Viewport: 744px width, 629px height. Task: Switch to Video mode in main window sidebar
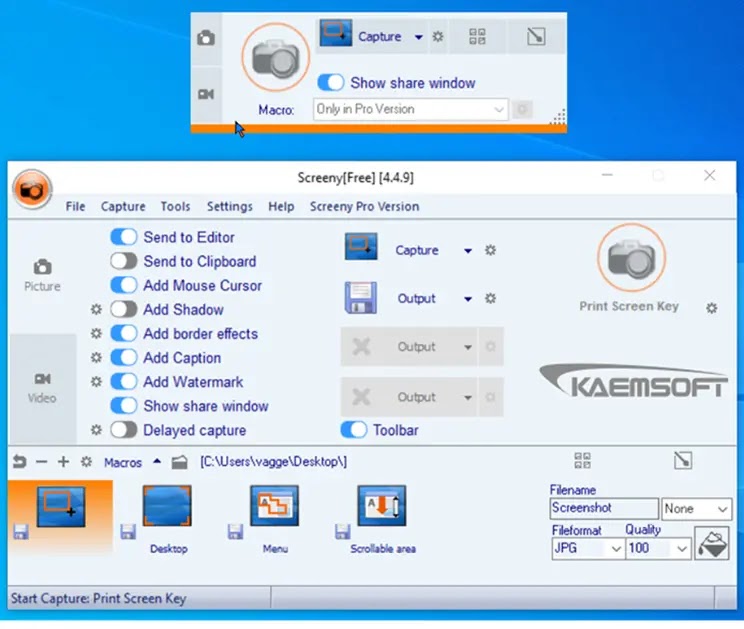[x=42, y=388]
